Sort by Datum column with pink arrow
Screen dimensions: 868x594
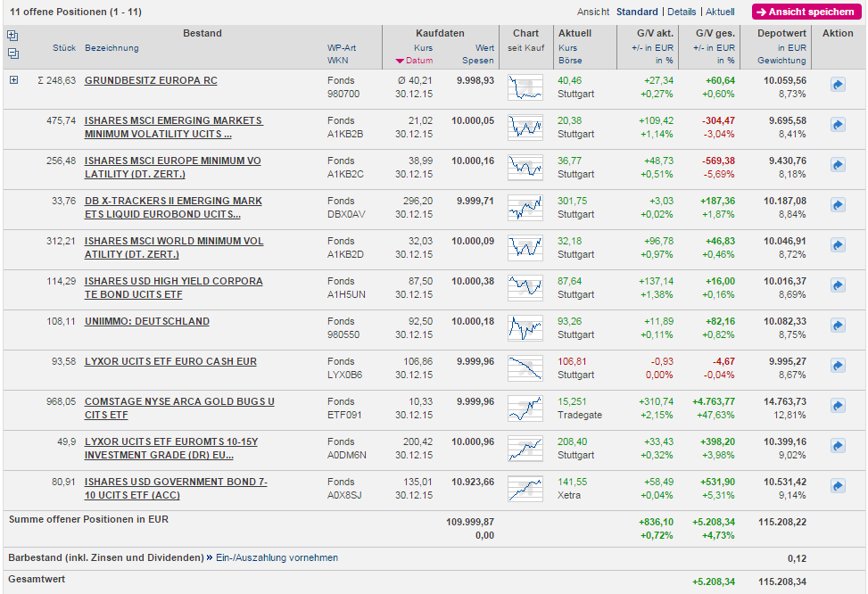[413, 61]
